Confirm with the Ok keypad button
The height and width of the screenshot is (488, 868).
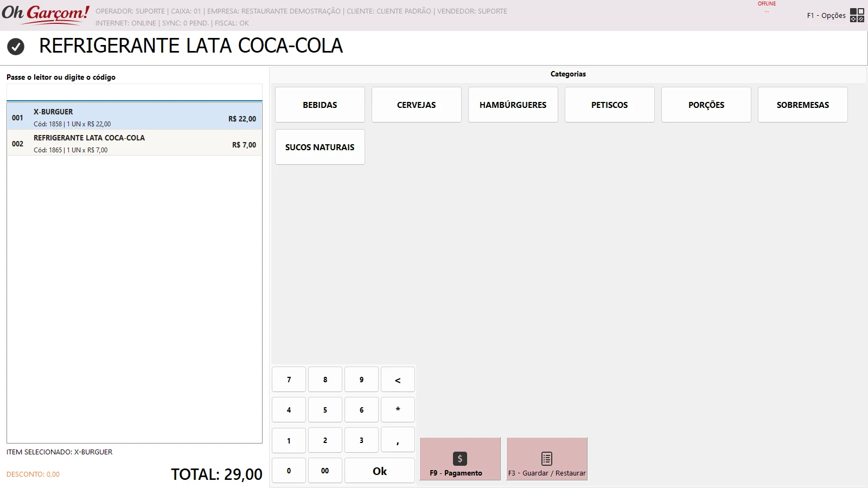(x=380, y=471)
